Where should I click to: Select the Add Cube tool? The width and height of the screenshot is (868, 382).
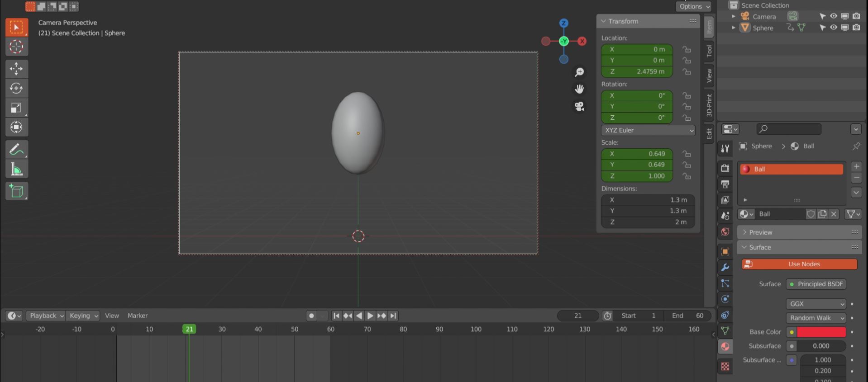pyautogui.click(x=16, y=191)
